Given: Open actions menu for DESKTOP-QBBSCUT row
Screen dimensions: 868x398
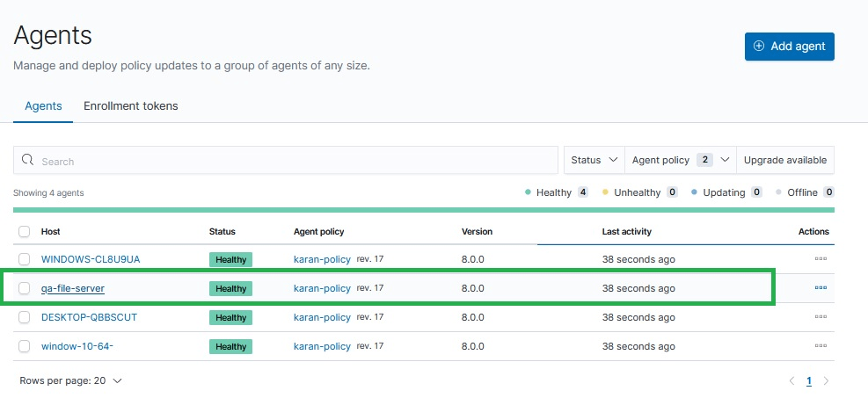Looking at the screenshot, I should click(x=821, y=317).
